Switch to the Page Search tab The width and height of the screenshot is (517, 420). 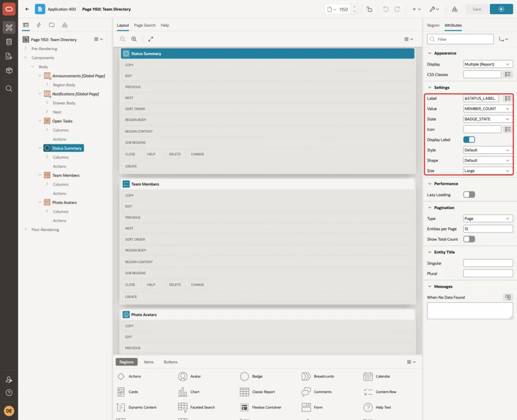[x=144, y=25]
